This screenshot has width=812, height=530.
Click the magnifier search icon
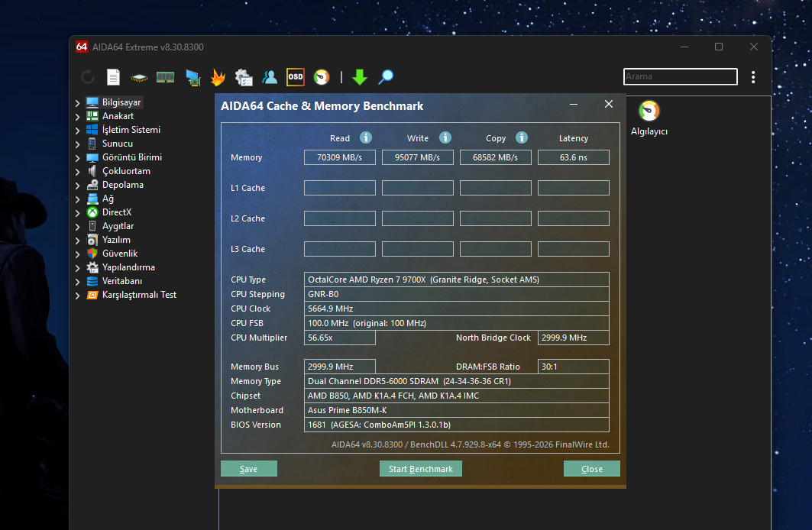click(385, 77)
